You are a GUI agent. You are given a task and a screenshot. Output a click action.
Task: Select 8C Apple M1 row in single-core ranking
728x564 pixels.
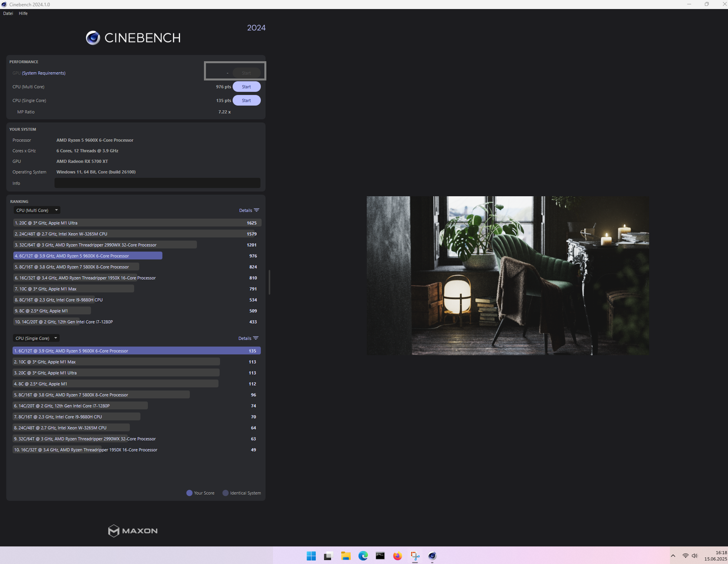pos(136,384)
